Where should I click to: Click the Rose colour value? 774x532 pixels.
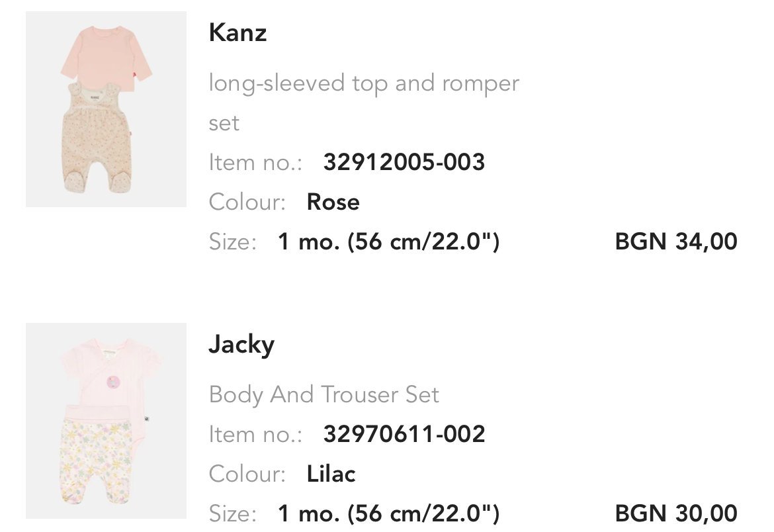pyautogui.click(x=333, y=202)
